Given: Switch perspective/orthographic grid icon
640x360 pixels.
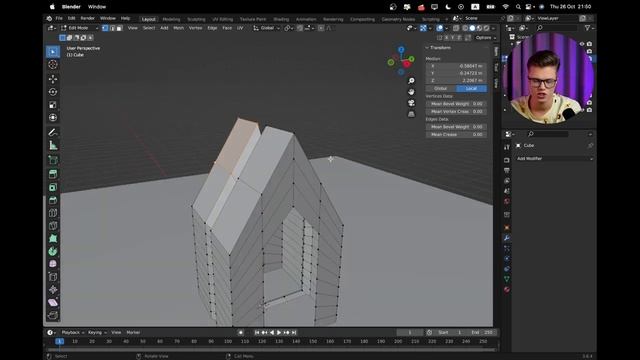Looking at the screenshot, I should click(x=411, y=114).
